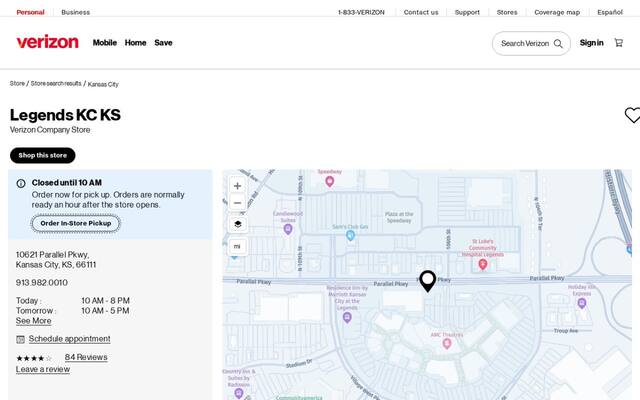Click Verizon Company Store subtitle
Screen dimensions: 640x400
click(50, 130)
